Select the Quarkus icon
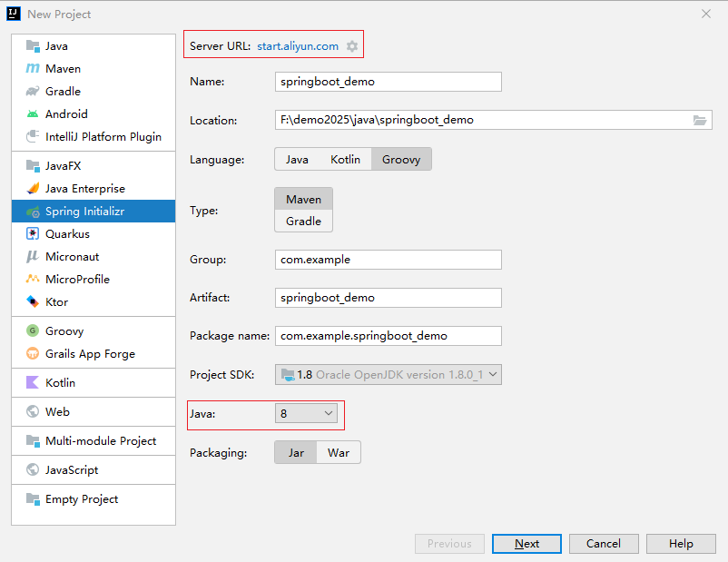Image resolution: width=728 pixels, height=562 pixels. (x=33, y=234)
